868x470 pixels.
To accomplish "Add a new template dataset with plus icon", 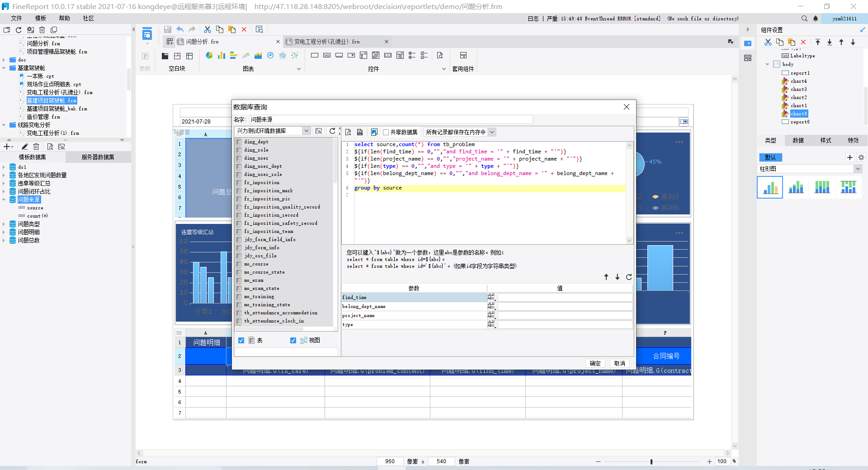I will [x=7, y=147].
